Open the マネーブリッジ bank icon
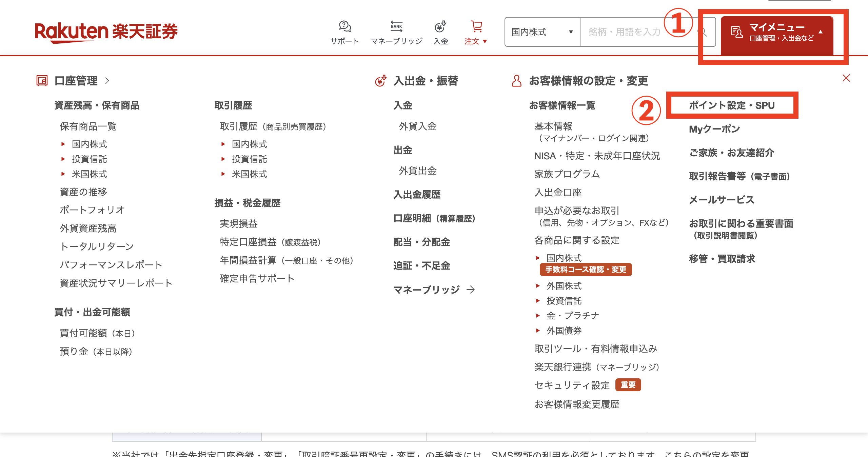This screenshot has height=457, width=868. pos(396,26)
